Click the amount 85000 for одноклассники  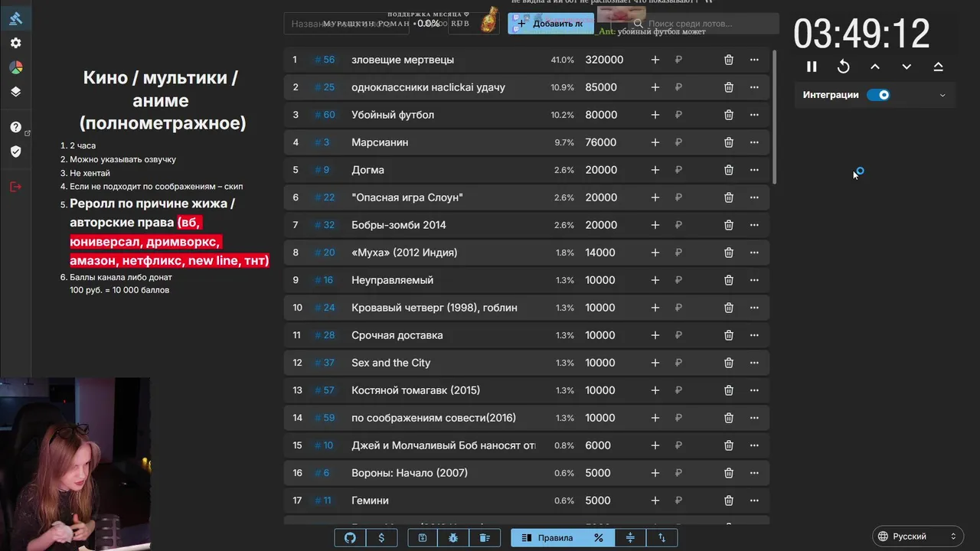[x=601, y=87]
